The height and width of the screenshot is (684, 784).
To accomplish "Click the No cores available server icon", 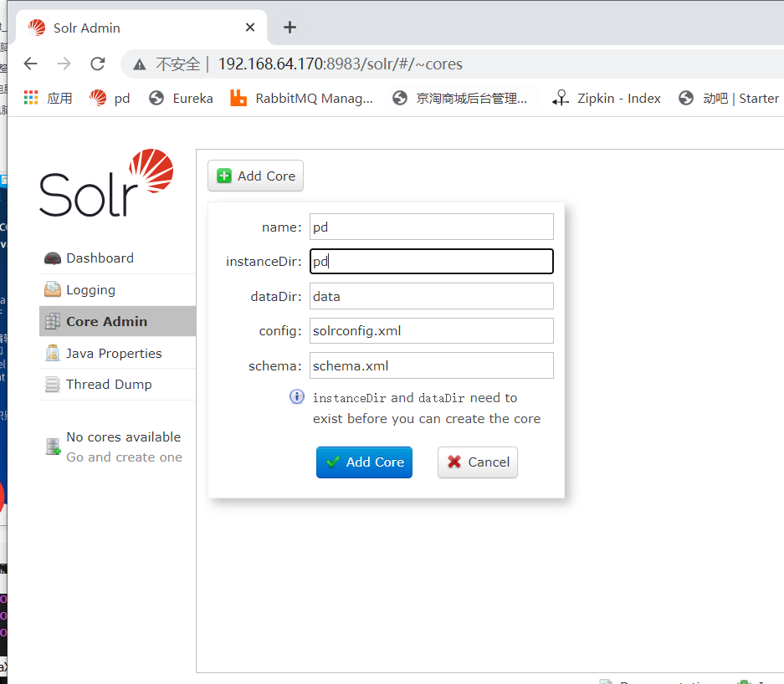I will click(x=53, y=447).
